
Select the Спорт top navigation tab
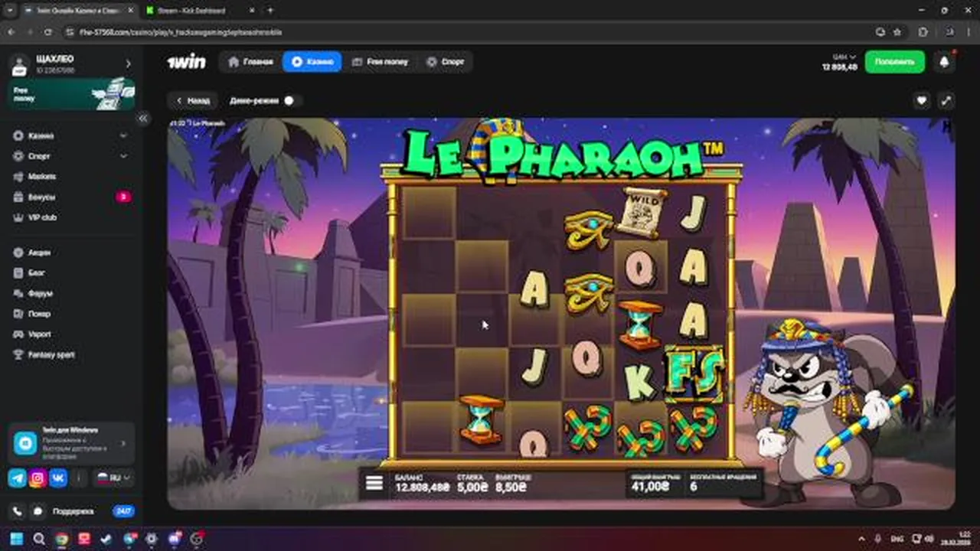(x=445, y=62)
